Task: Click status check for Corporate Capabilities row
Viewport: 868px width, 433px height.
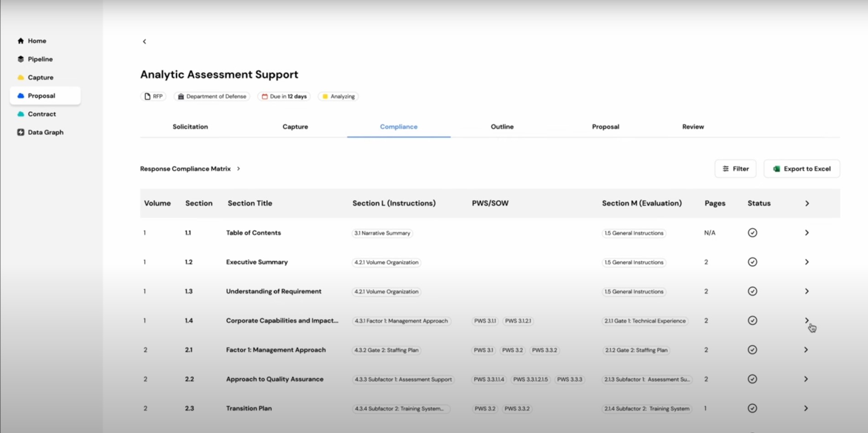Action: pyautogui.click(x=753, y=320)
